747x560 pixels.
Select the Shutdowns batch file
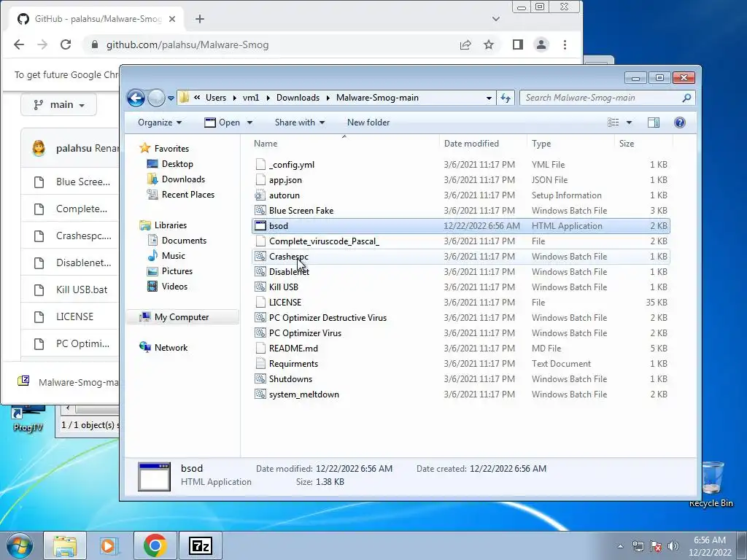pos(290,378)
